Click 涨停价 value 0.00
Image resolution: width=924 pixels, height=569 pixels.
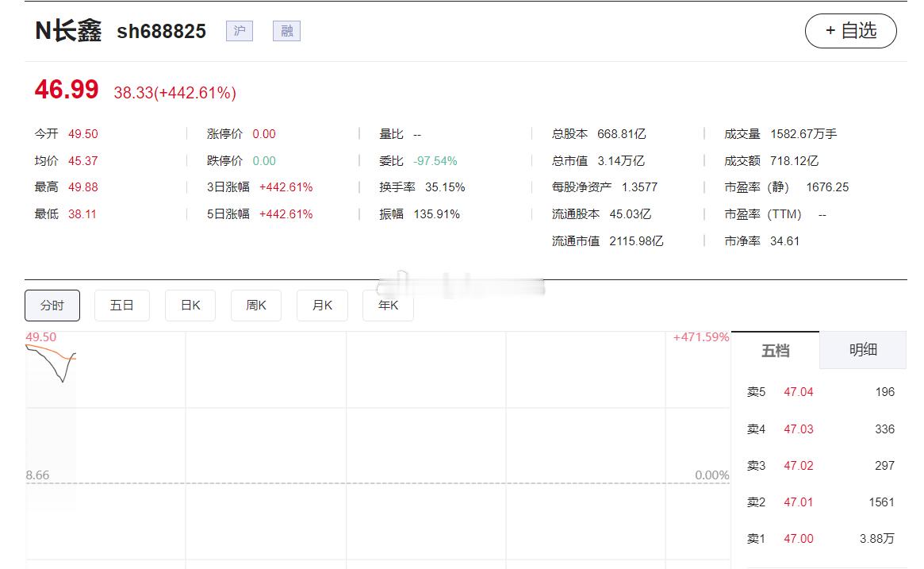coord(264,134)
